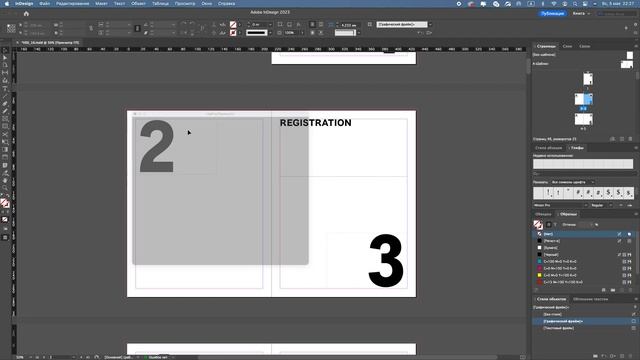Open the Просмотр menu
Screen dimensions: 640x360
coord(185,4)
